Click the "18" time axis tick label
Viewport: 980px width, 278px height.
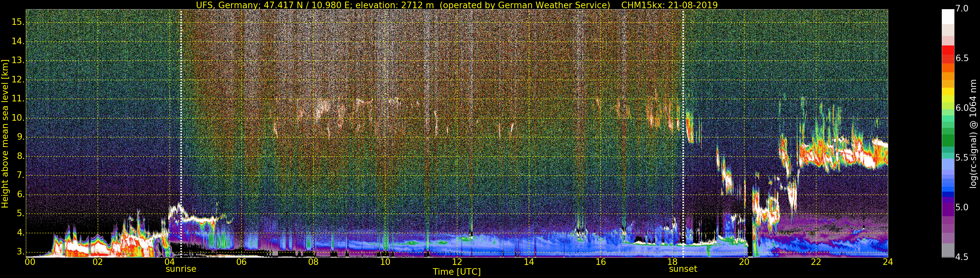point(673,262)
